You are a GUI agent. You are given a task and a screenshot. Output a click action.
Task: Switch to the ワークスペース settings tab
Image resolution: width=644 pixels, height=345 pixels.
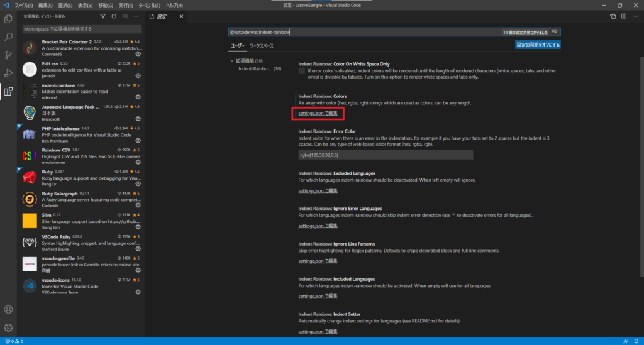pyautogui.click(x=262, y=46)
